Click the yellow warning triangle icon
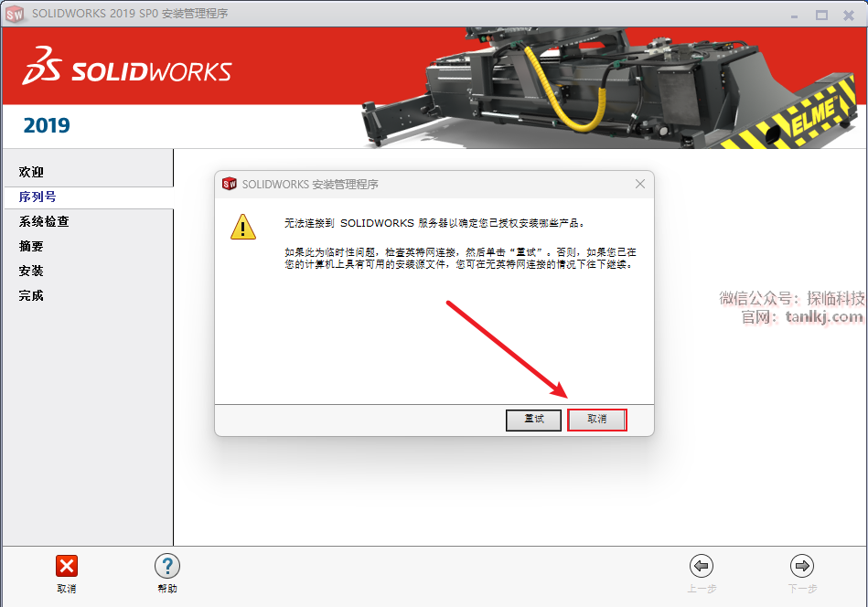 point(243,227)
